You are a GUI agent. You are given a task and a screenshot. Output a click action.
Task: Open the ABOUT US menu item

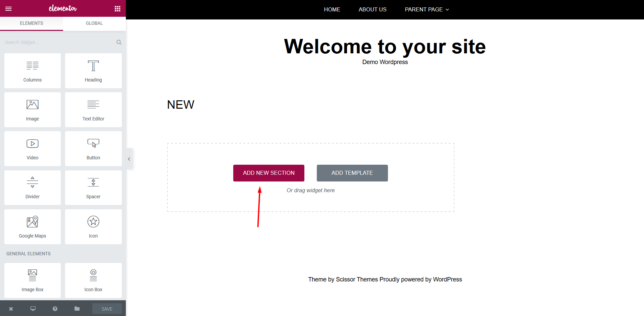coord(372,9)
